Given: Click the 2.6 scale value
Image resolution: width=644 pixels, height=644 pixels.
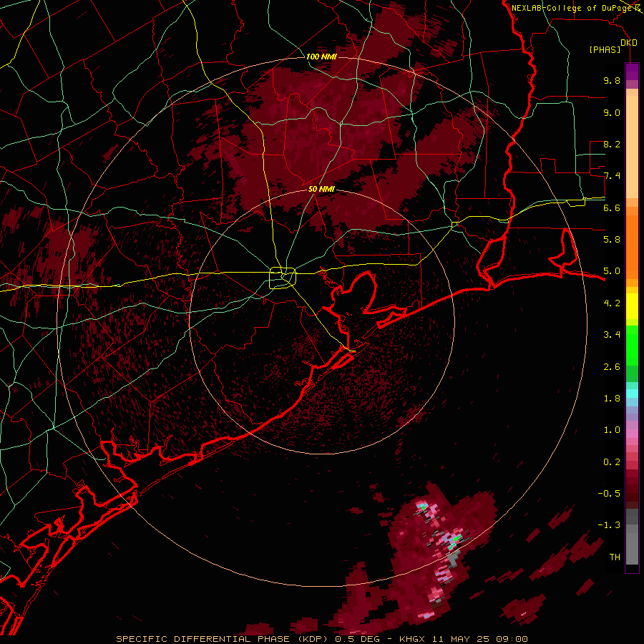Looking at the screenshot, I should click(612, 367).
